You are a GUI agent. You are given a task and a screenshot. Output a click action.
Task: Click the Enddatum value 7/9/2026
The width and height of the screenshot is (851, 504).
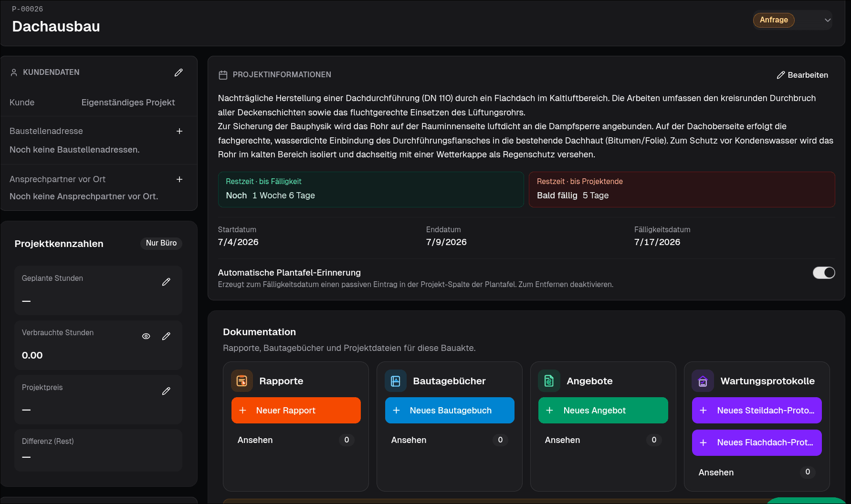446,242
